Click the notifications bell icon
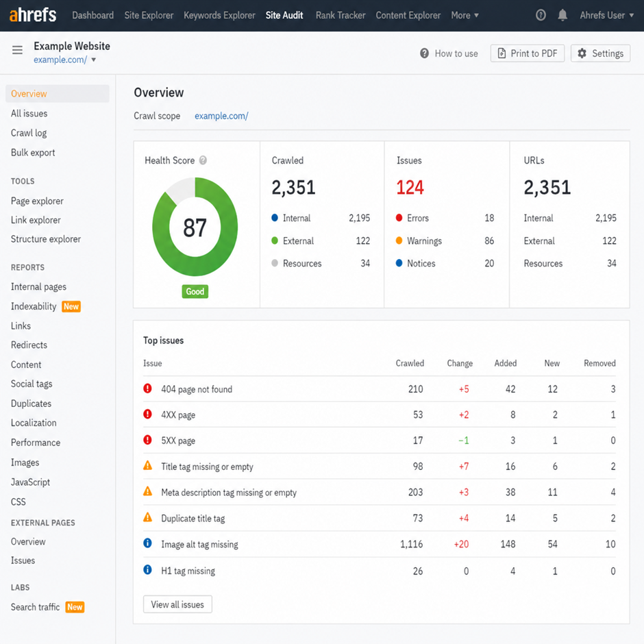This screenshot has width=644, height=644. 562,15
